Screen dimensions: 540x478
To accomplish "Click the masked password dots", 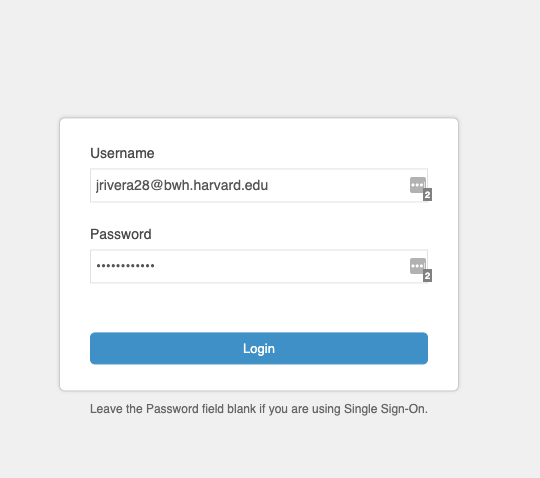I will (125, 266).
